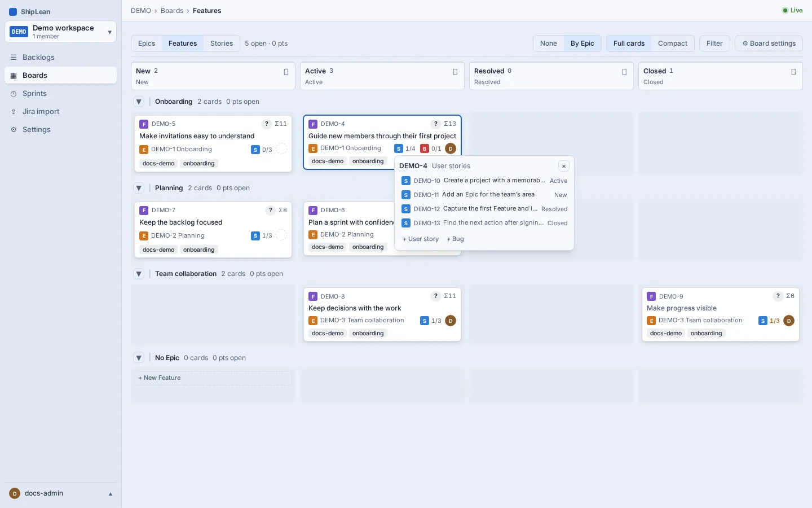812x508 pixels.
Task: Select the Features tab
Action: [183, 43]
